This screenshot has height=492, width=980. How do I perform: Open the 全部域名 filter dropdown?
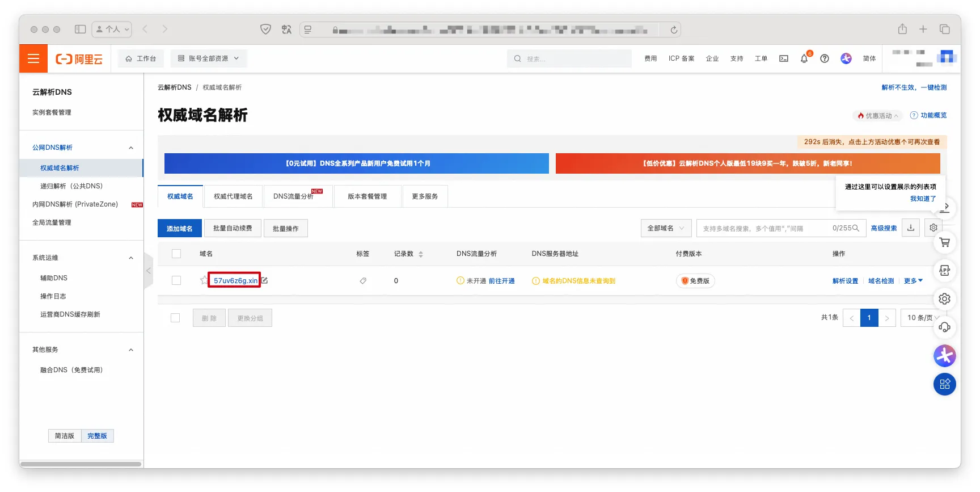click(x=666, y=228)
